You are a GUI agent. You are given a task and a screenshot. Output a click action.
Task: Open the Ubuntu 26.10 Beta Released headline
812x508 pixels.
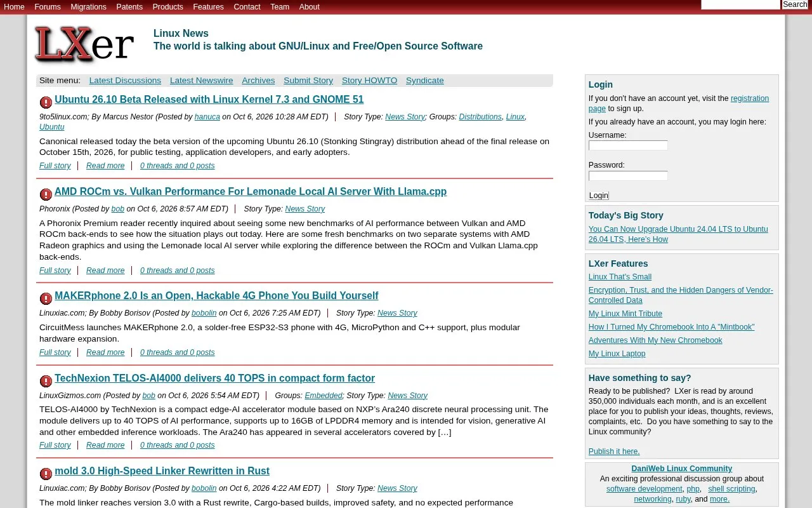(x=209, y=100)
